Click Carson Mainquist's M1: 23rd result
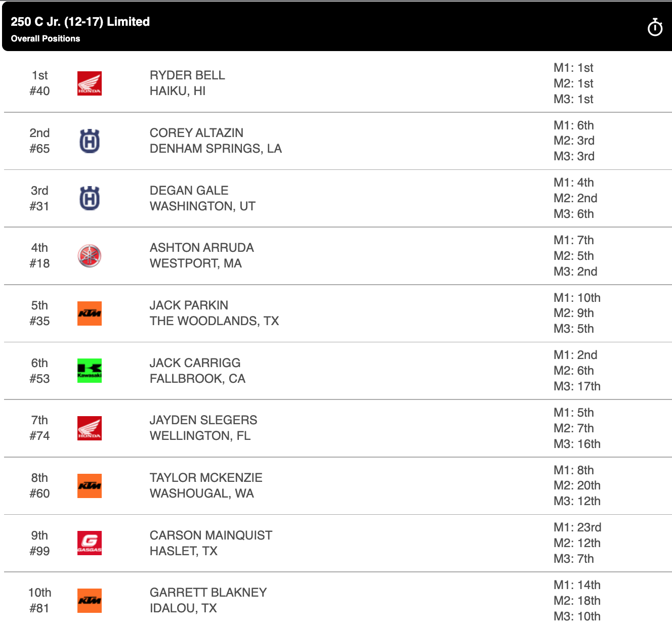The image size is (672, 628). (577, 527)
